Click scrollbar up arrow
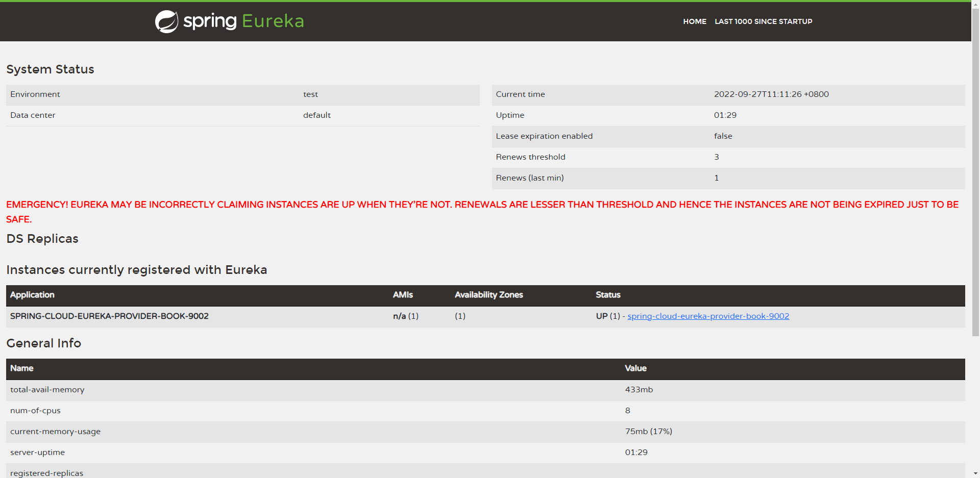Image resolution: width=980 pixels, height=478 pixels. click(975, 4)
